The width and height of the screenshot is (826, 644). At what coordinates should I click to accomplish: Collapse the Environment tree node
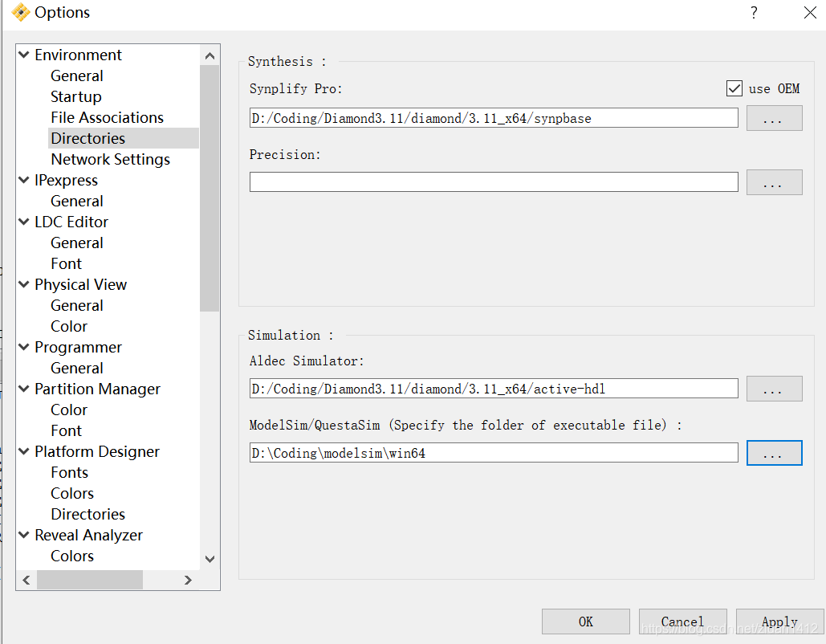pos(24,55)
